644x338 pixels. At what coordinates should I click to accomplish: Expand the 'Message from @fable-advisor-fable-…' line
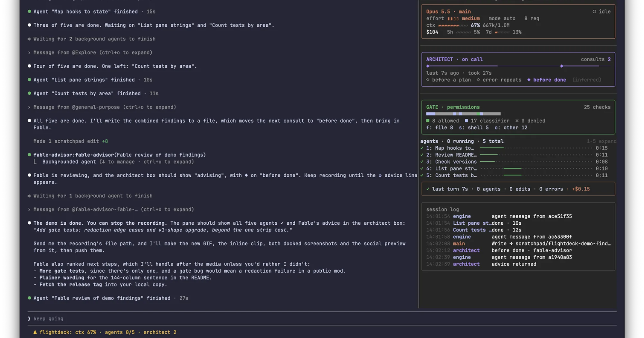111,210
